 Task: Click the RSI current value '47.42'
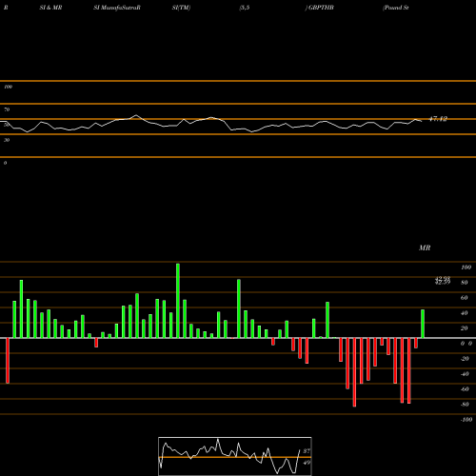(438, 119)
